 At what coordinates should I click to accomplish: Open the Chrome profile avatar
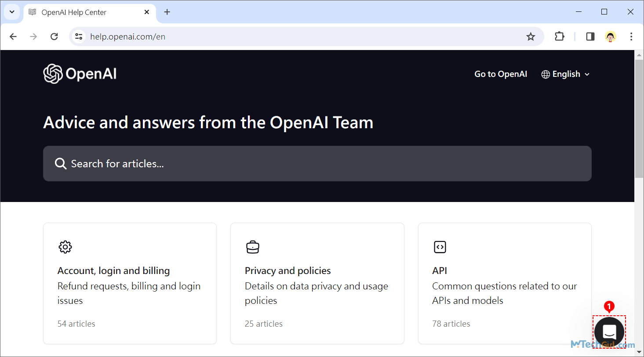point(611,36)
